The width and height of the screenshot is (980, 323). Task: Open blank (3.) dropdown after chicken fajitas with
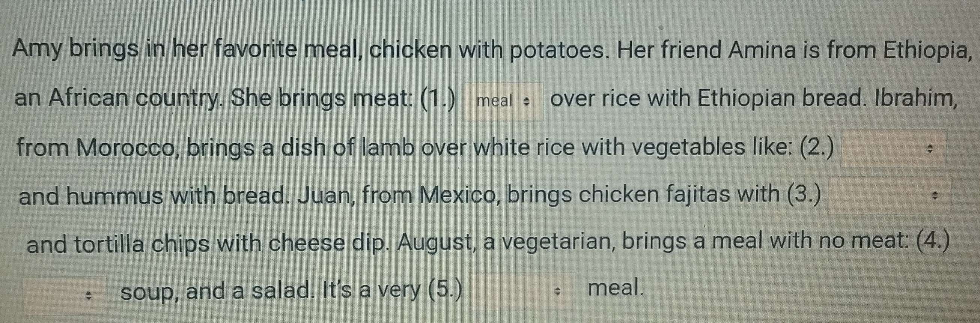point(890,196)
